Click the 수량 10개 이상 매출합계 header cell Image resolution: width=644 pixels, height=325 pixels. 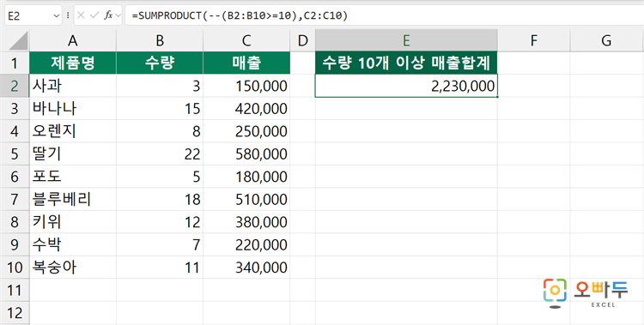point(406,63)
